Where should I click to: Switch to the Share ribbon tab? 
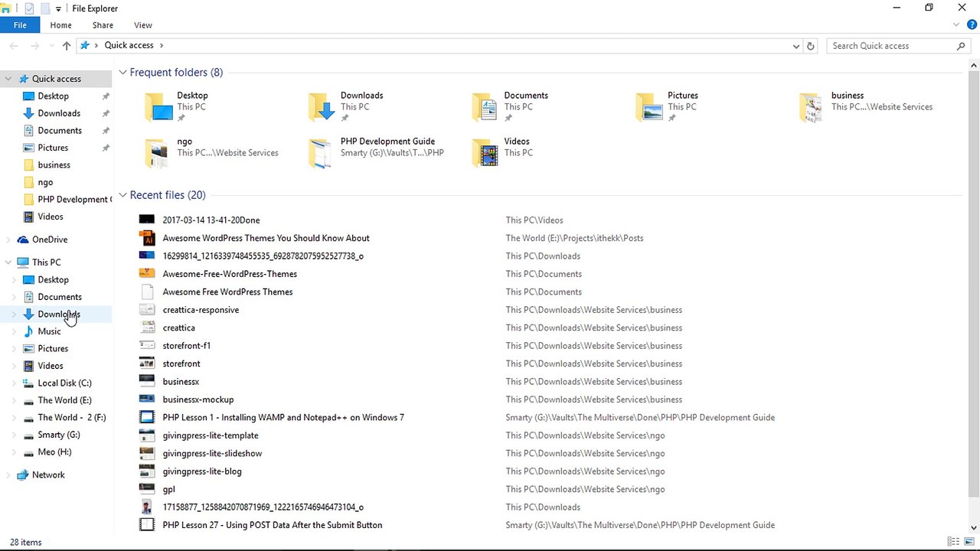coord(103,25)
